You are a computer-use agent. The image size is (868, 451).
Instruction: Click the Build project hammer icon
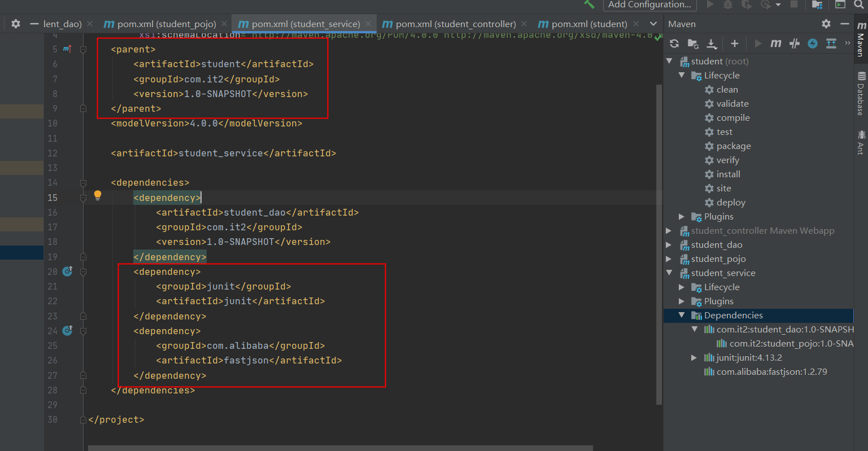click(589, 4)
